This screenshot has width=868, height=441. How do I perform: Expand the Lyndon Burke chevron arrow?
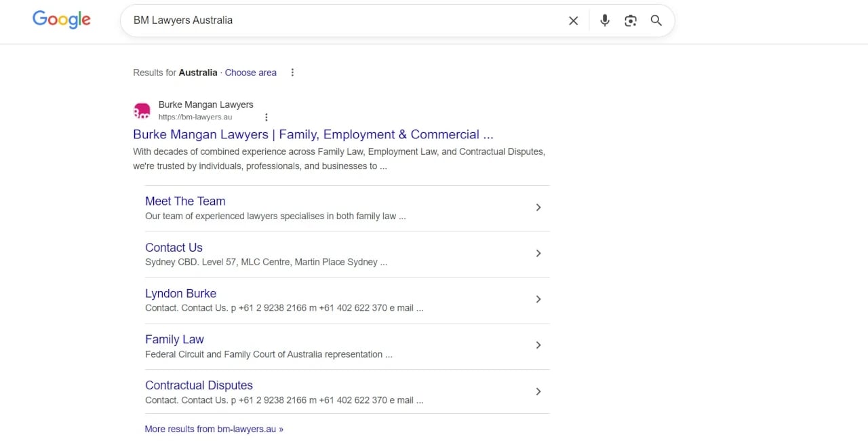tap(538, 299)
